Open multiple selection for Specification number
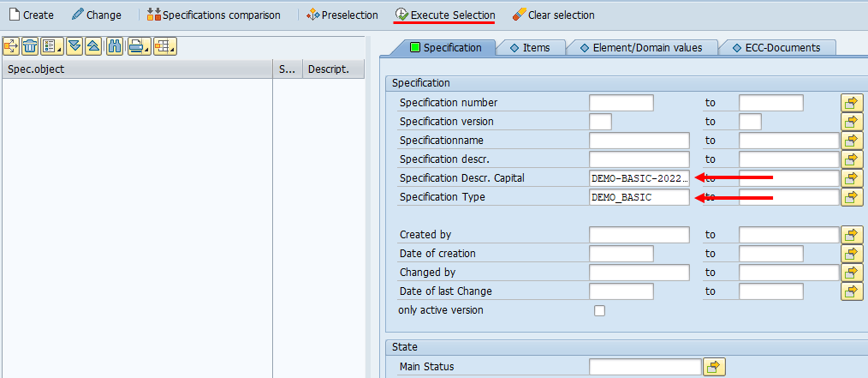This screenshot has width=868, height=378. tap(852, 103)
